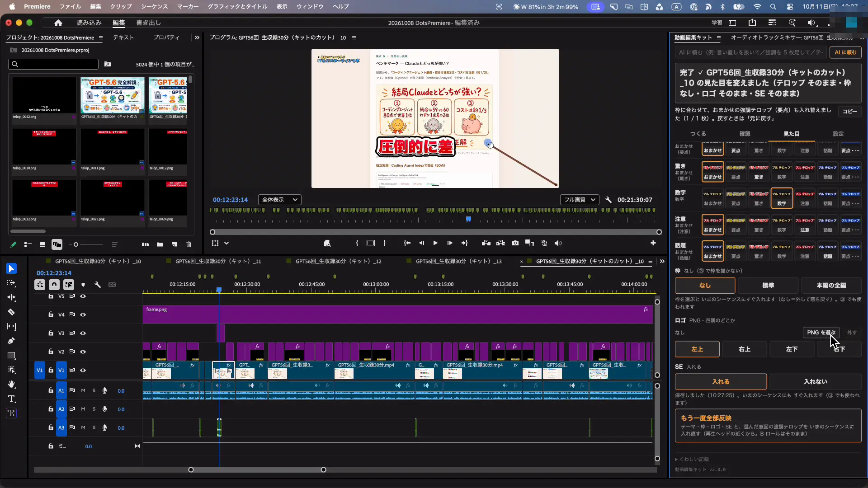Image resolution: width=868 pixels, height=488 pixels.
Task: Select the Ripple Edit tool
Action: pos(11,298)
